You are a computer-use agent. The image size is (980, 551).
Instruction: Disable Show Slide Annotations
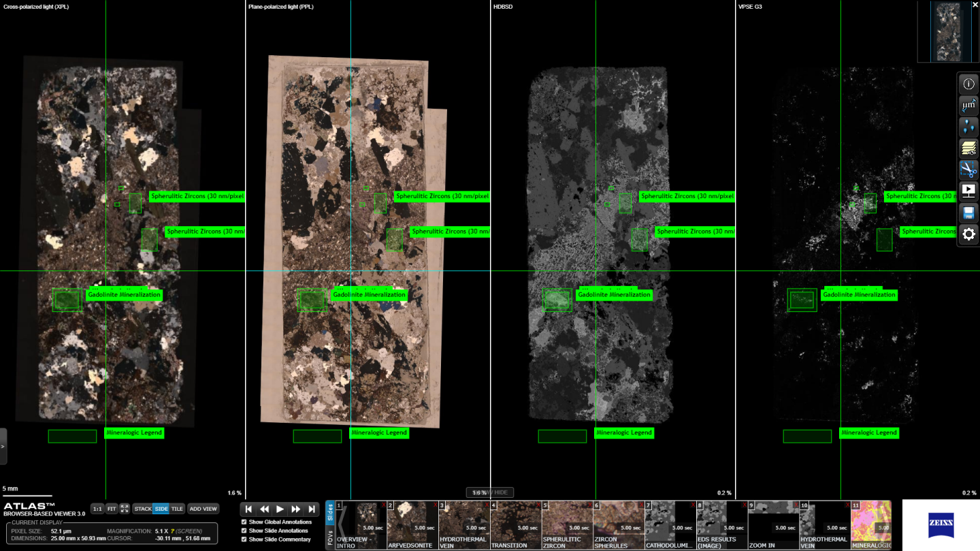tap(243, 530)
